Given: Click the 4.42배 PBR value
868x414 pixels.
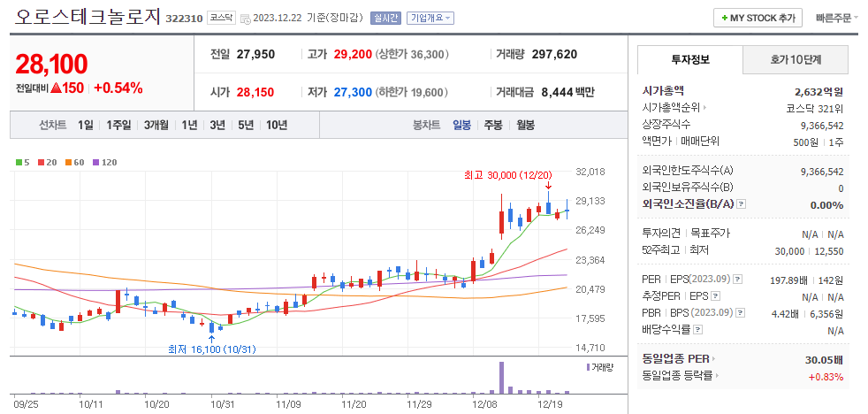Looking at the screenshot, I should pyautogui.click(x=784, y=314).
